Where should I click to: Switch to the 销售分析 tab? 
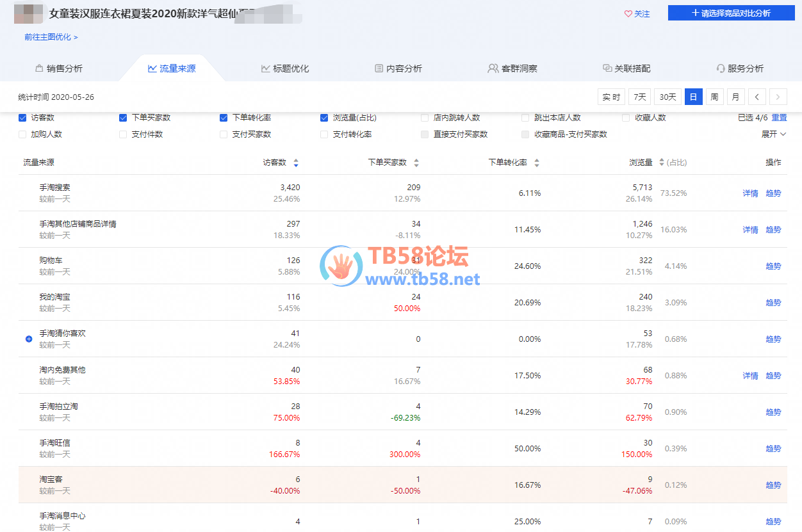click(58, 69)
